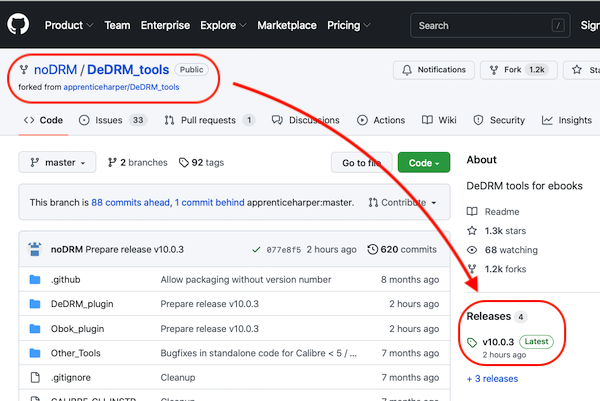Click the green check status icon
This screenshot has width=600, height=401.
[x=256, y=250]
